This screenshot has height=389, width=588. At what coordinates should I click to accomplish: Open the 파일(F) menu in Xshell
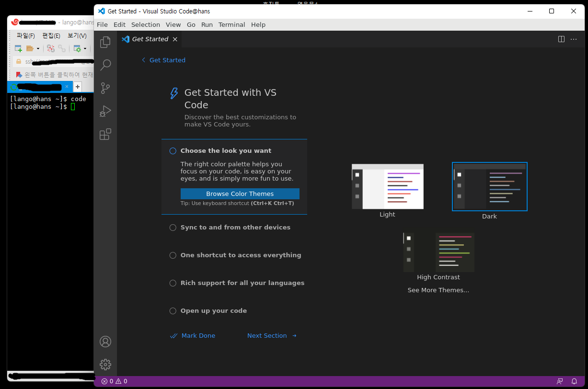pos(26,36)
